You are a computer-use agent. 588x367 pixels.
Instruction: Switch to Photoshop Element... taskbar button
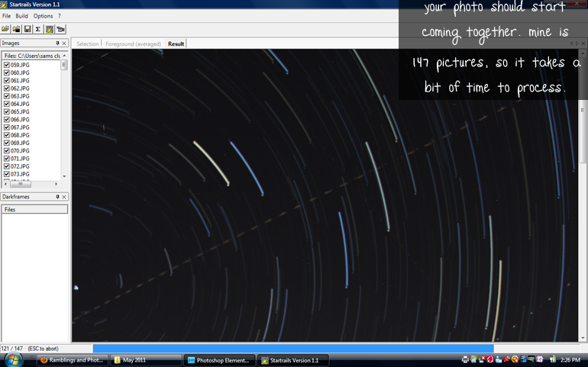pyautogui.click(x=219, y=360)
